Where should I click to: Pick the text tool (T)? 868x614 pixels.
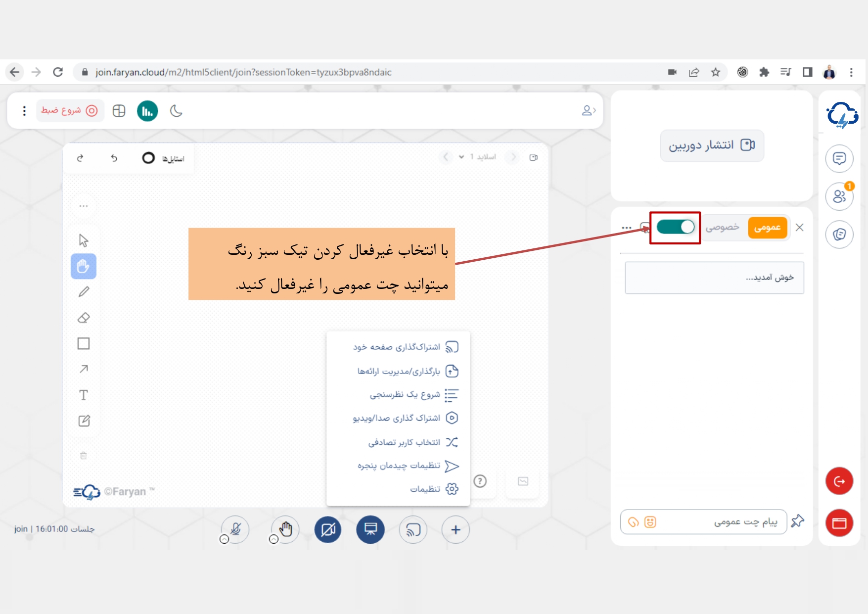(x=84, y=395)
